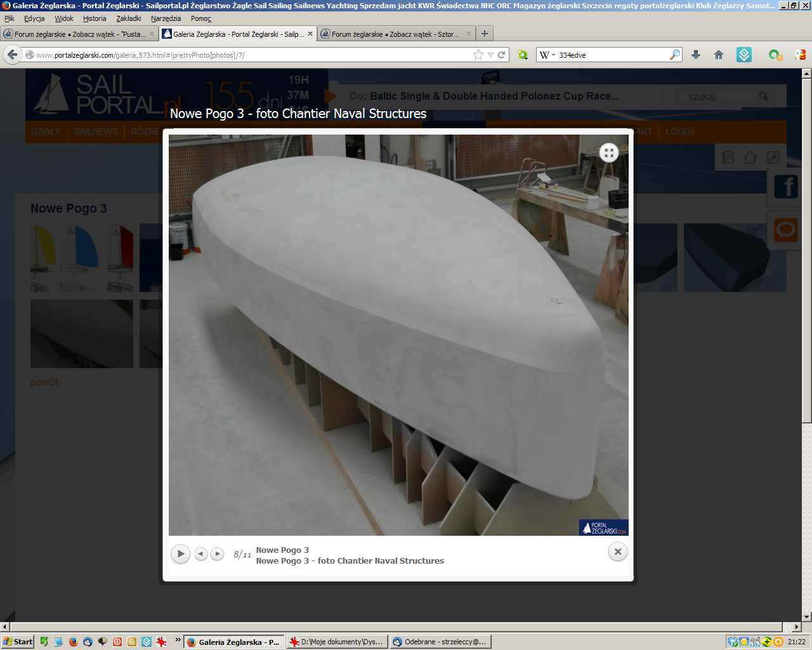
Task: Click the Wikipedia search input field
Action: click(612, 55)
